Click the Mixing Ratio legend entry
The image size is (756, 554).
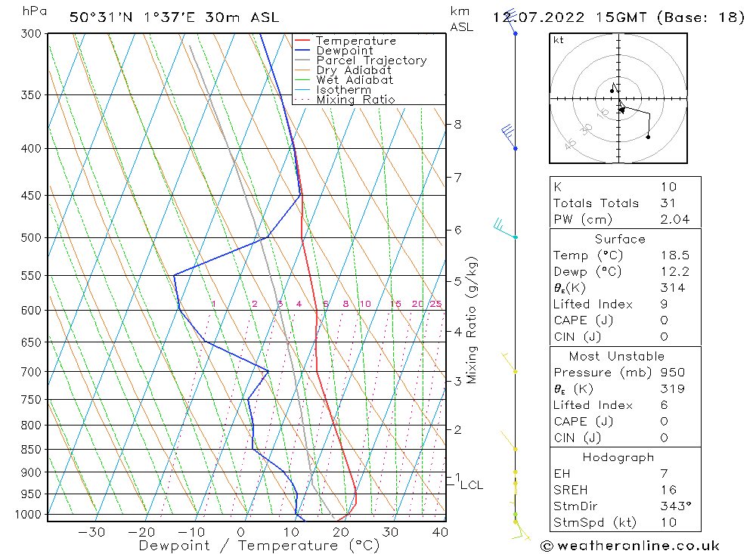(x=345, y=99)
